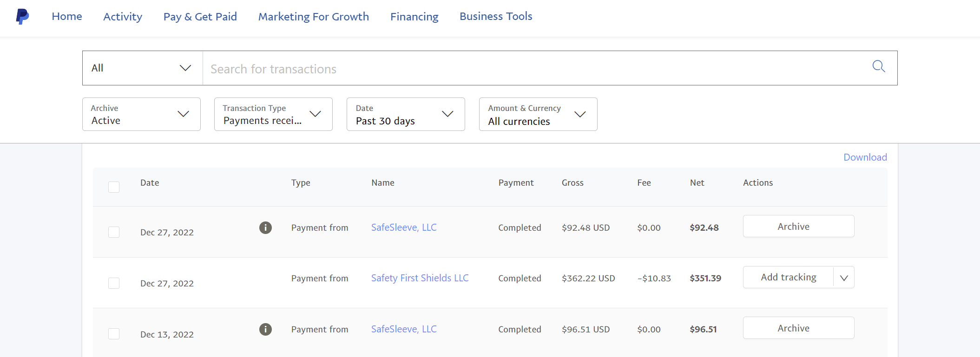
Task: Check the Safety First Shields transaction checkbox
Action: point(114,283)
